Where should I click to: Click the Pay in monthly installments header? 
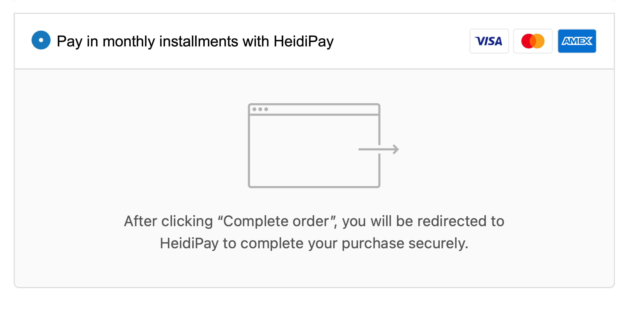195,41
